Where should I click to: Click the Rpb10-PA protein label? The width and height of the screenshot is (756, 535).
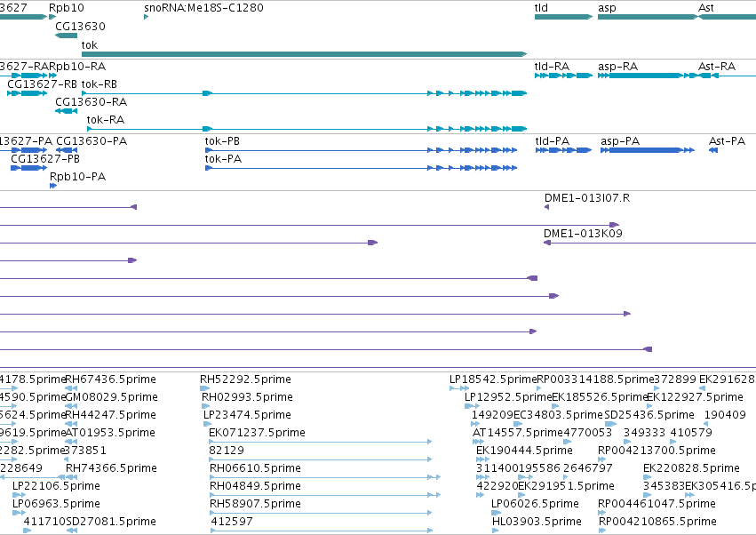77,177
